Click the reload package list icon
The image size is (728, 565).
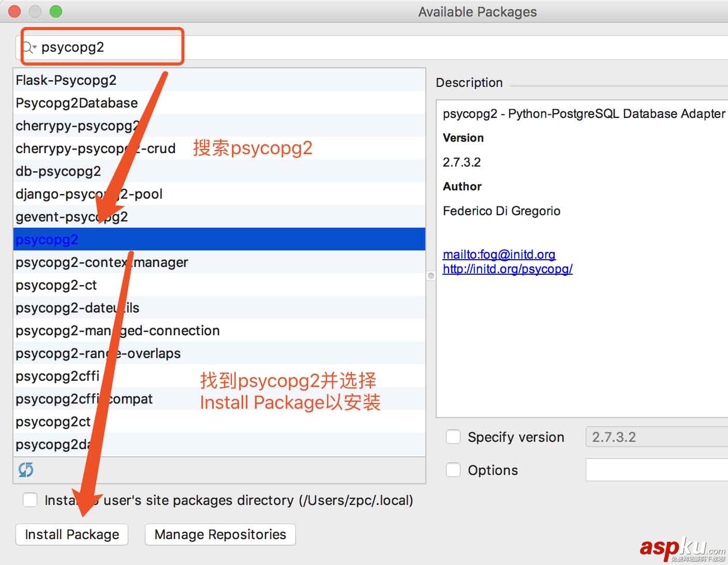pyautogui.click(x=25, y=470)
